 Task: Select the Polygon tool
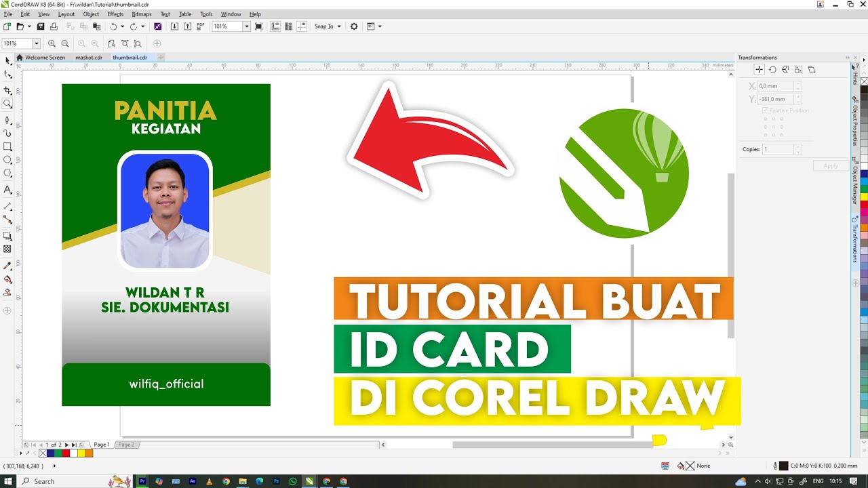[7, 174]
